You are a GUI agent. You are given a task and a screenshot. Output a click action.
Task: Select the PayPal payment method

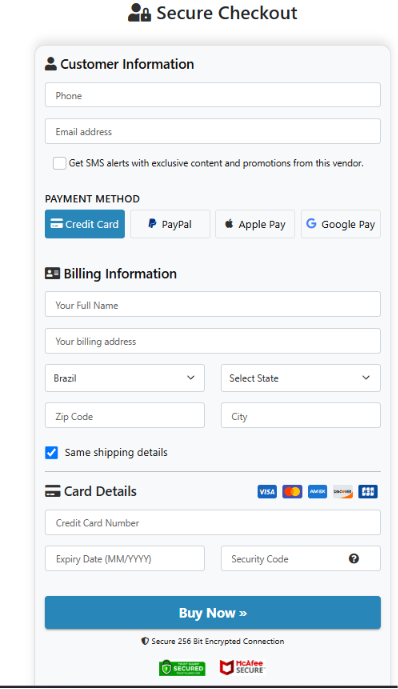click(x=170, y=224)
